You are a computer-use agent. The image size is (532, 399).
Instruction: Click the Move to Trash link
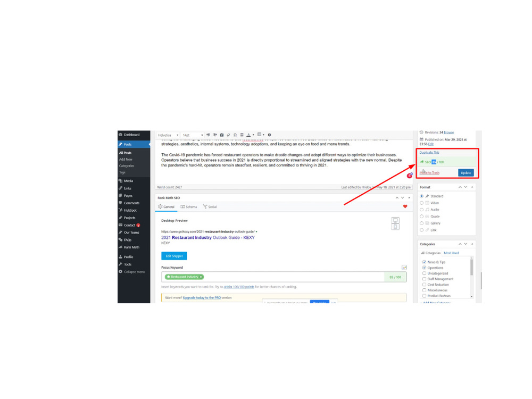click(x=429, y=173)
